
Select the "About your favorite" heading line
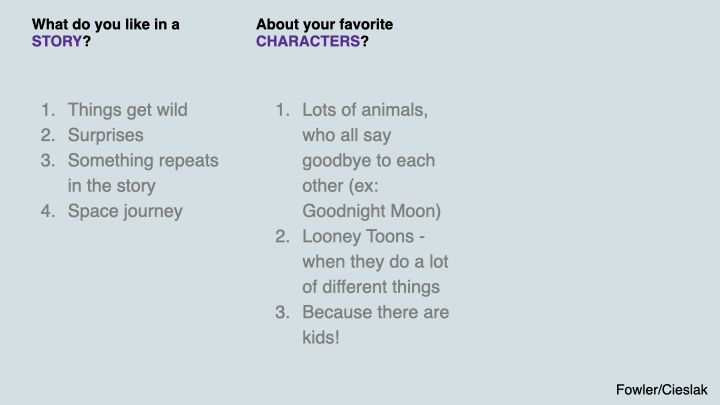point(322,24)
